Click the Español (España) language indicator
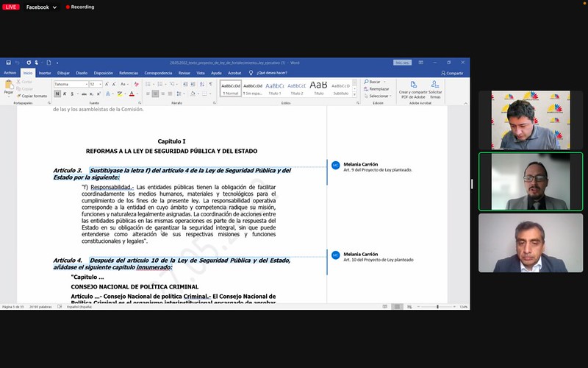The image size is (588, 368). coord(79,307)
